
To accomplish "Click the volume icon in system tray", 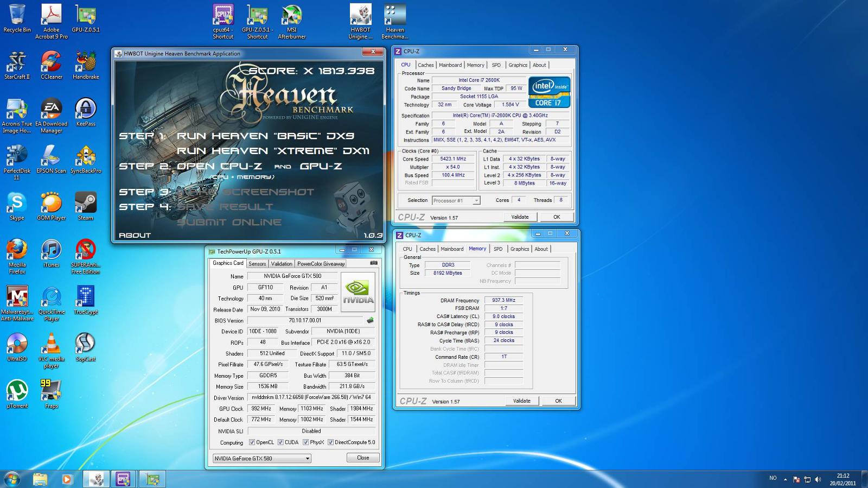I will point(818,479).
